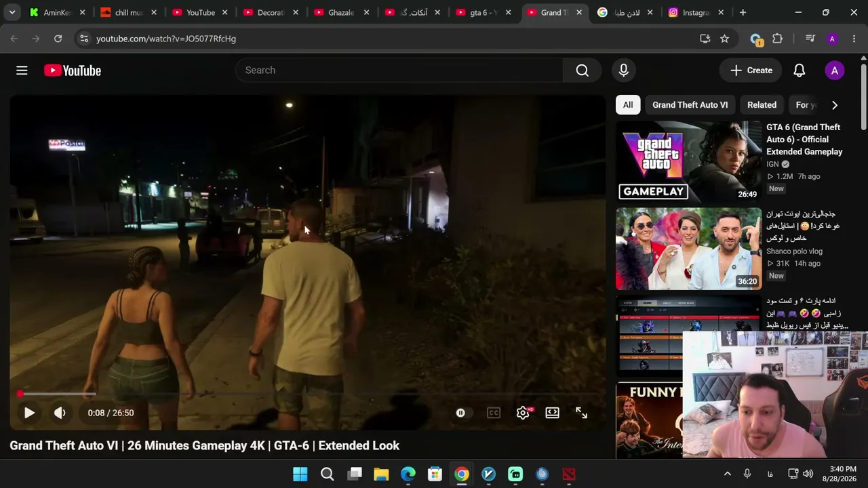Open YouTube notifications bell
Screen dimensions: 868x488
tap(800, 70)
